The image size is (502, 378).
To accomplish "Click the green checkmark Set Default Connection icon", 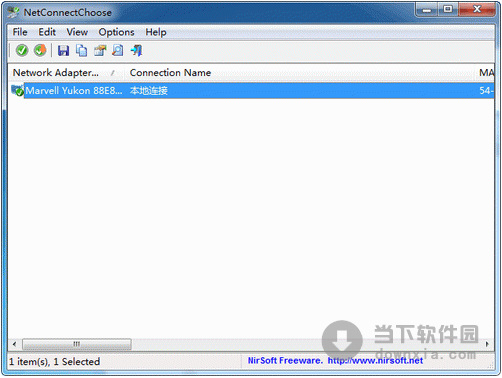I will point(22,50).
